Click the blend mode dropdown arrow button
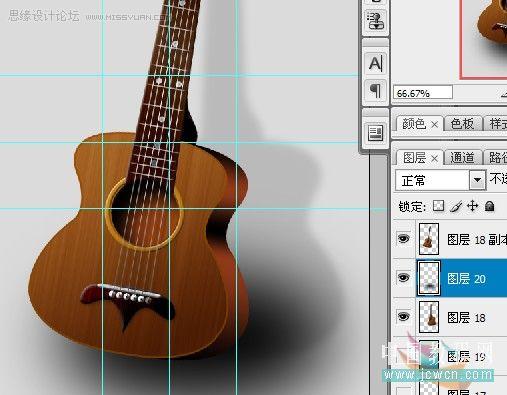 pos(477,180)
